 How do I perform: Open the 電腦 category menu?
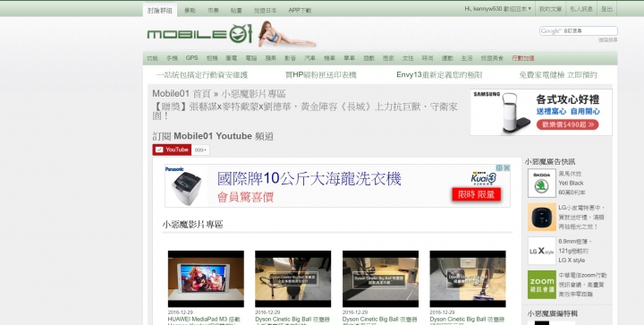pos(251,58)
